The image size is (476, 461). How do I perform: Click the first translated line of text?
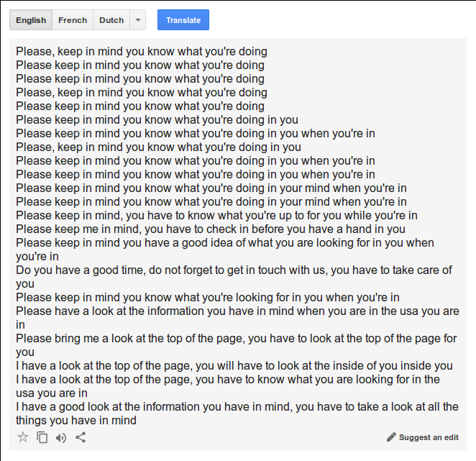pyautogui.click(x=142, y=51)
